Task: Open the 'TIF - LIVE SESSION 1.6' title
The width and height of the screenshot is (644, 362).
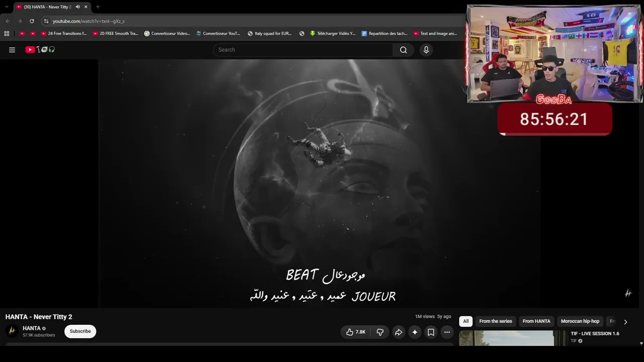Action: click(595, 334)
